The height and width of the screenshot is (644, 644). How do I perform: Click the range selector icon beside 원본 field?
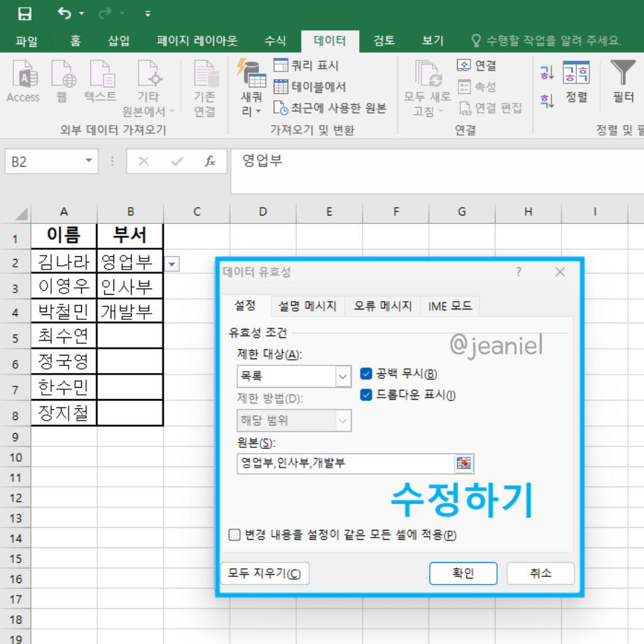pyautogui.click(x=463, y=463)
